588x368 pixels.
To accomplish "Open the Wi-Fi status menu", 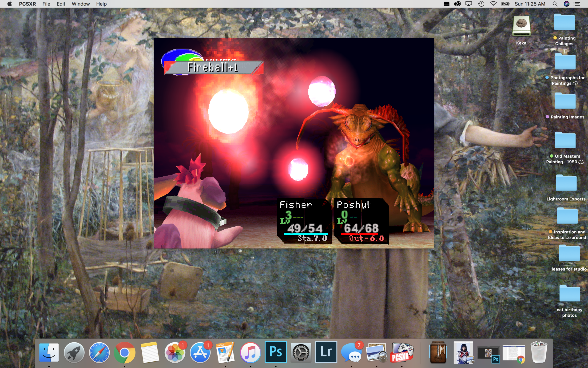I will [x=493, y=4].
